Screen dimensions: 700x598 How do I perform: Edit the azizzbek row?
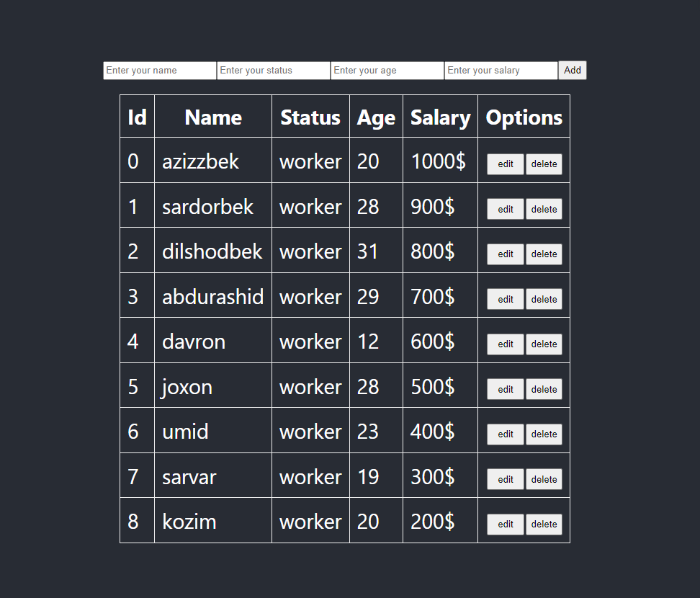coord(506,164)
